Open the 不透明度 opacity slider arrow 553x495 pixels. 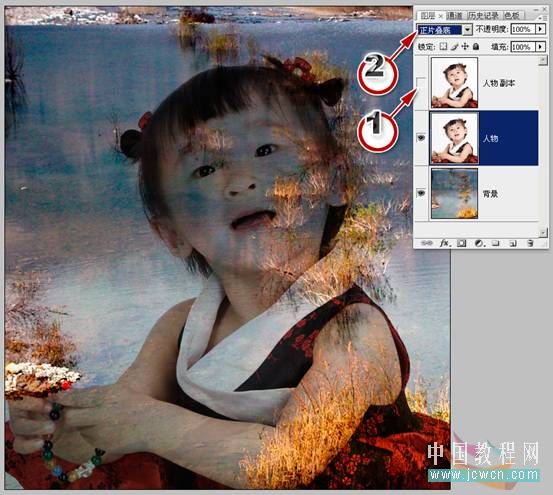(x=540, y=29)
